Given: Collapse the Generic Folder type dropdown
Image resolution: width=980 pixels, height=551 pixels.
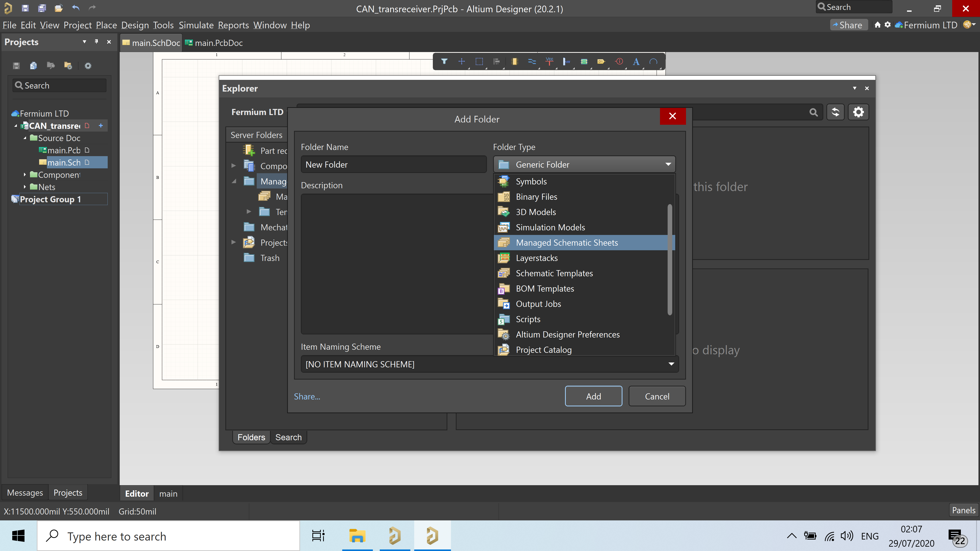Looking at the screenshot, I should [x=668, y=164].
